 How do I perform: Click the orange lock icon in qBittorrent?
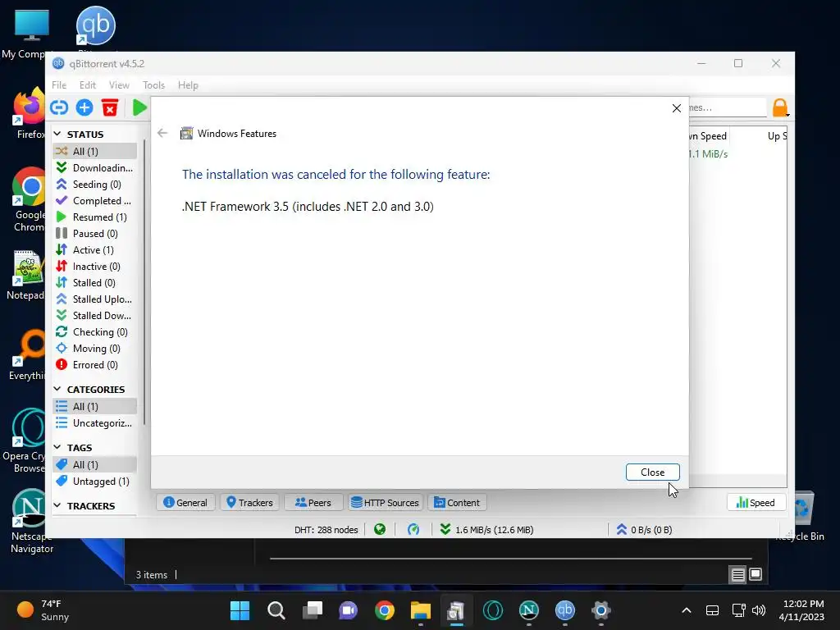tap(780, 107)
